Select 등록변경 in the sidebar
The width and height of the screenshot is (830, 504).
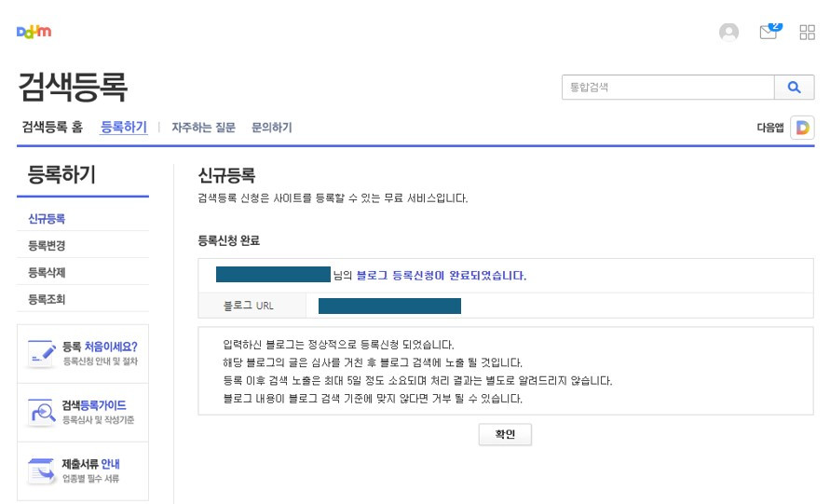click(47, 246)
